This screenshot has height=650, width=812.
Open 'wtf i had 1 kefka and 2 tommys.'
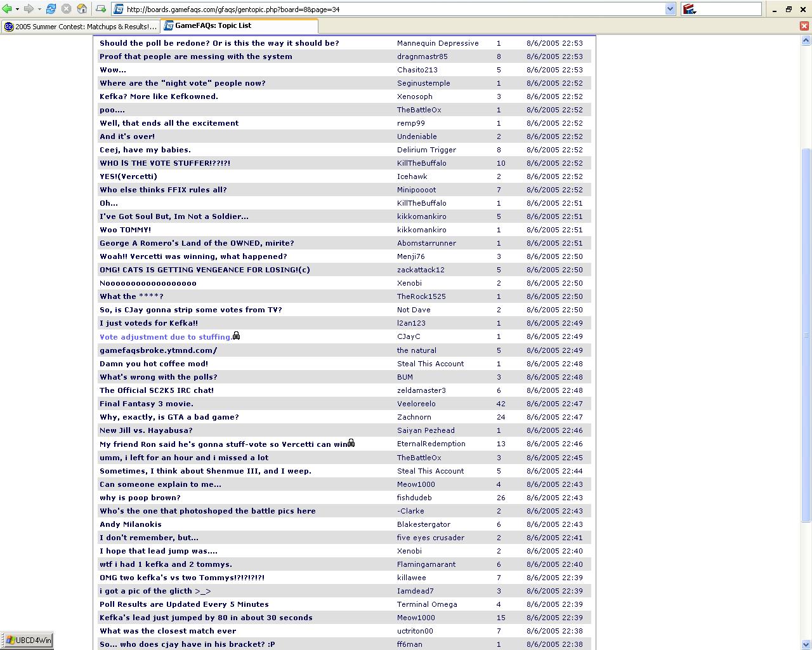click(166, 564)
